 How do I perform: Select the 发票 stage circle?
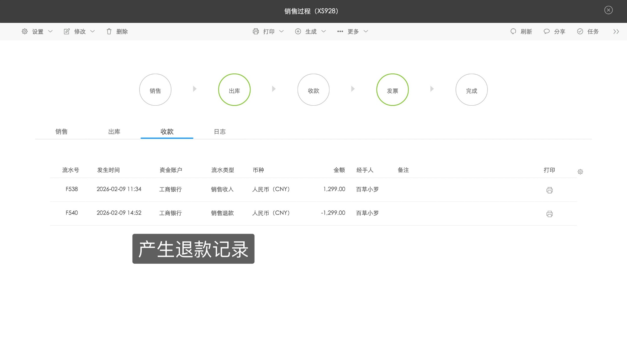393,89
